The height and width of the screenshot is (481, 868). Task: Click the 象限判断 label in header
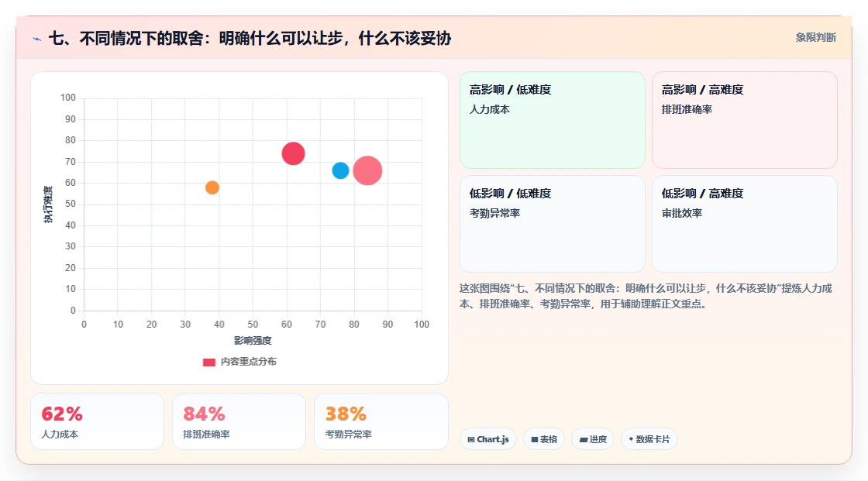pyautogui.click(x=816, y=38)
